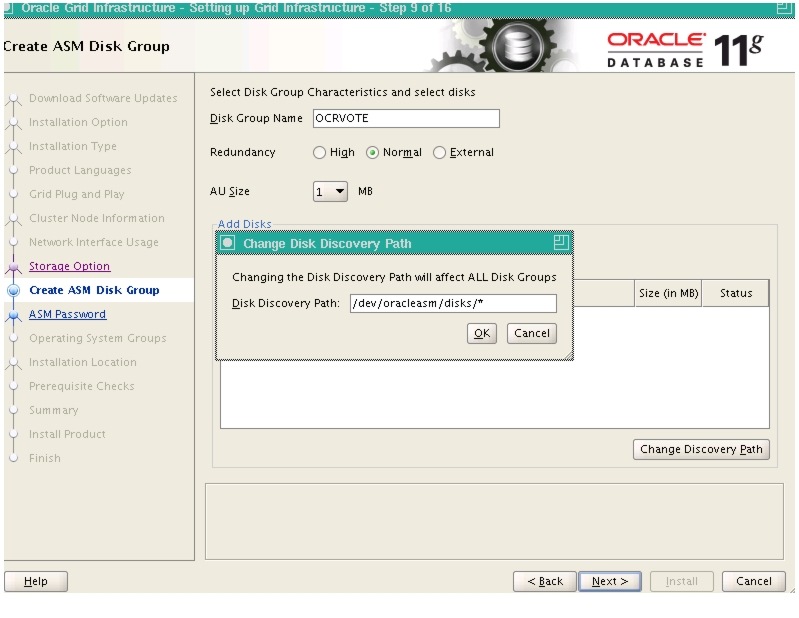Screen dimensions: 799x618
Task: Confirm the discovery path with OK
Action: 482,333
